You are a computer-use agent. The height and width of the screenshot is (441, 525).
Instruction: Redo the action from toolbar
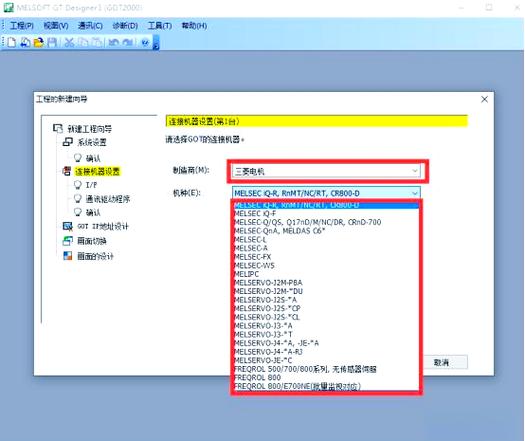pyautogui.click(x=128, y=42)
